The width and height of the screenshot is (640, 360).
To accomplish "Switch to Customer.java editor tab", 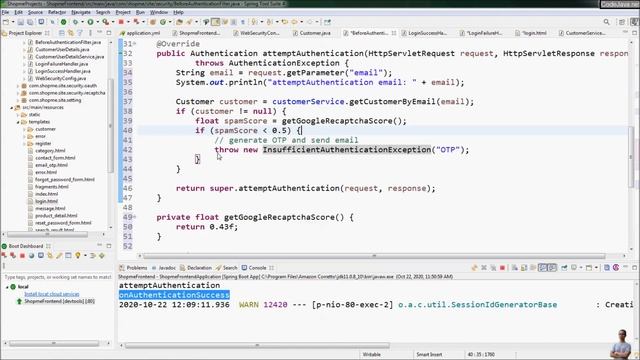I will click(x=312, y=33).
